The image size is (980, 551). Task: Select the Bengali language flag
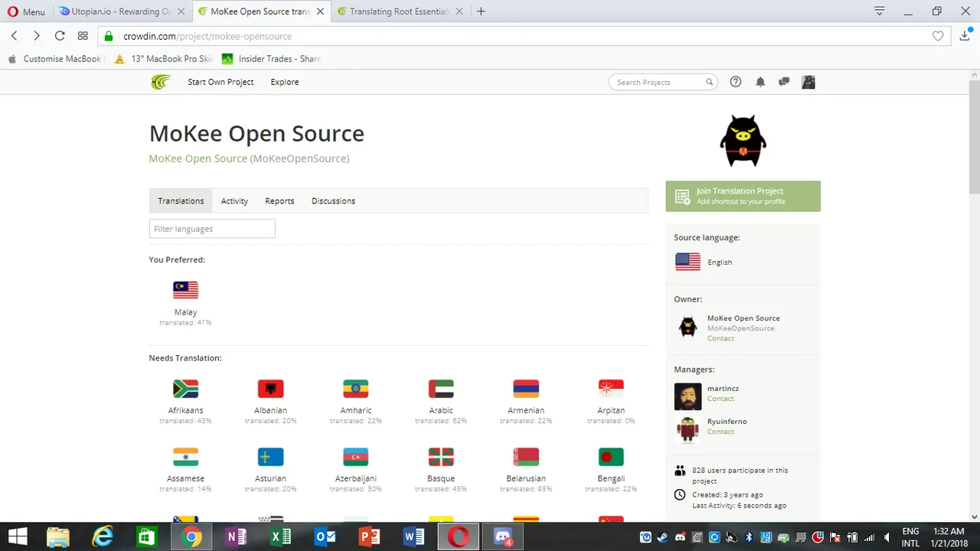click(611, 457)
